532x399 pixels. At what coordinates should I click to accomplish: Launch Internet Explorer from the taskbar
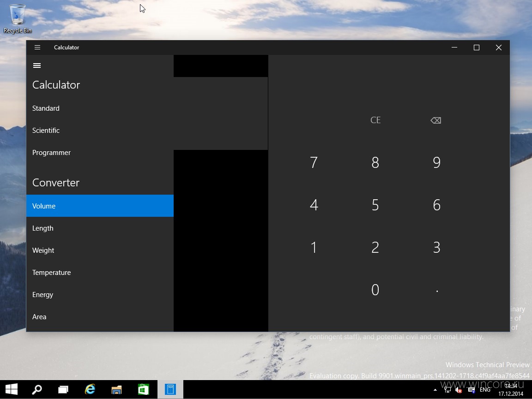(x=90, y=389)
